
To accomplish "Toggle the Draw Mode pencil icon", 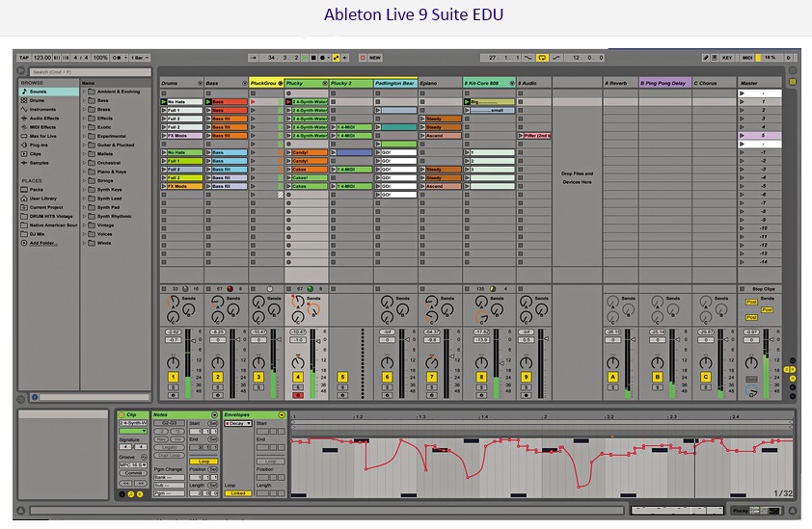I will pyautogui.click(x=705, y=58).
